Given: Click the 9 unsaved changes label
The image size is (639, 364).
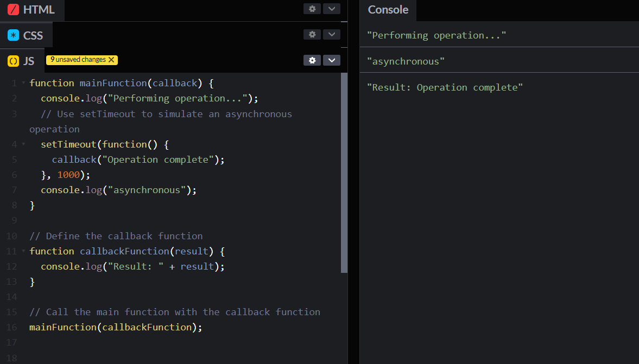Looking at the screenshot, I should (x=78, y=60).
